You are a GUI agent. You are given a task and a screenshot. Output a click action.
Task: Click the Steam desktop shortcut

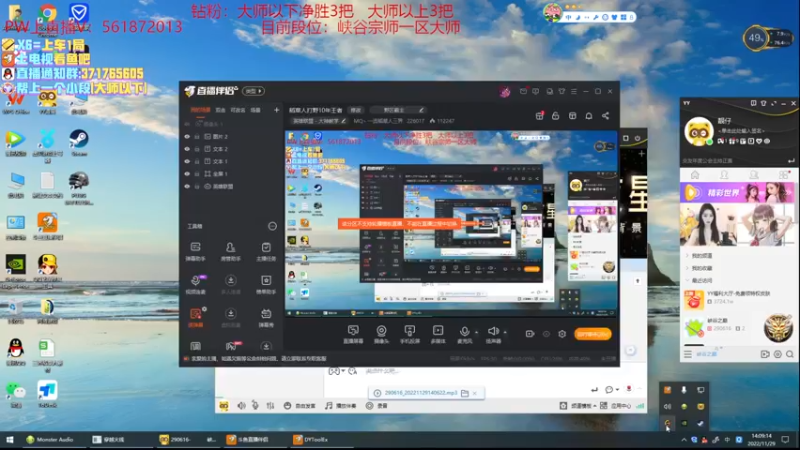[x=79, y=142]
